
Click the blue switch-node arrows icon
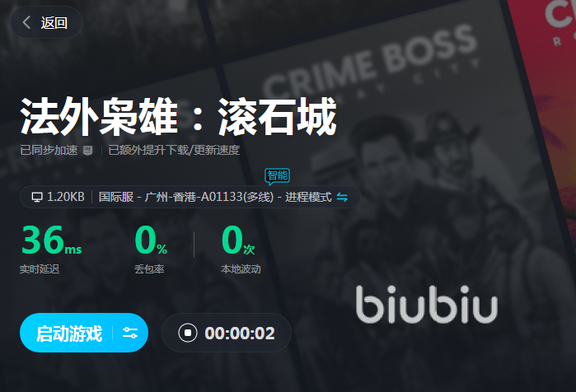coord(342,197)
